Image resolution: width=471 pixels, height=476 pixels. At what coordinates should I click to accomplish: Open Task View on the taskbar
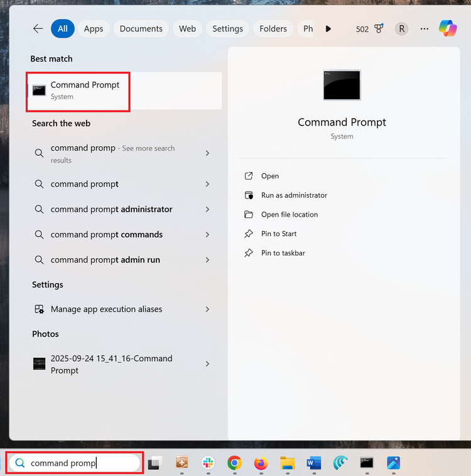[x=155, y=463]
